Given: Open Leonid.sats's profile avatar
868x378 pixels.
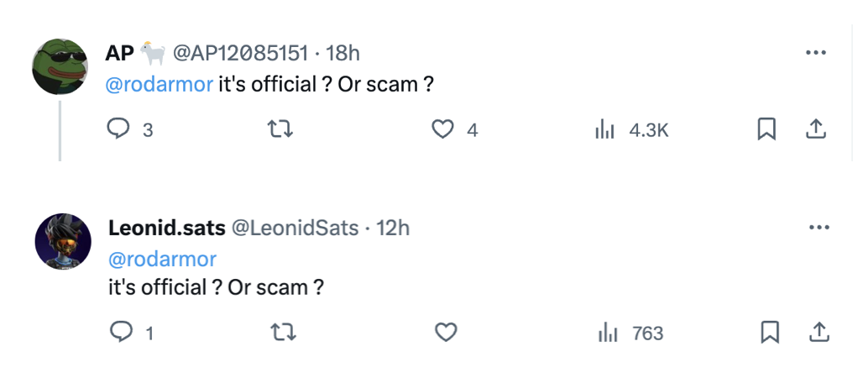Looking at the screenshot, I should [x=63, y=242].
